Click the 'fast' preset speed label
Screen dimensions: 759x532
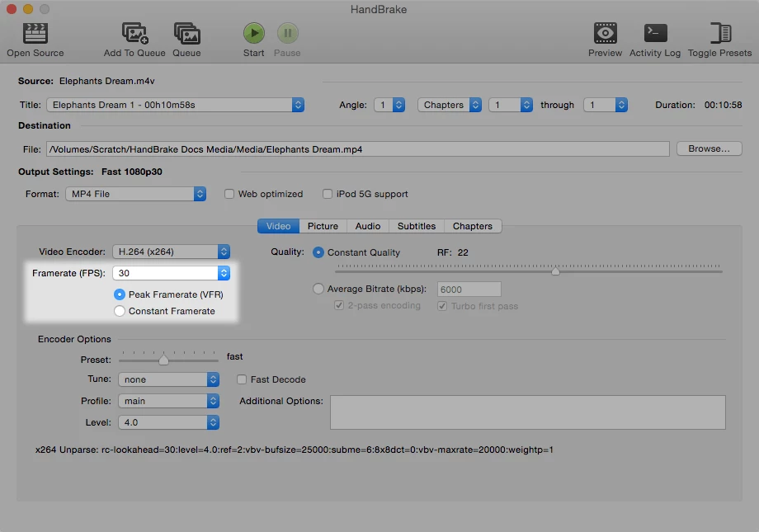click(235, 357)
